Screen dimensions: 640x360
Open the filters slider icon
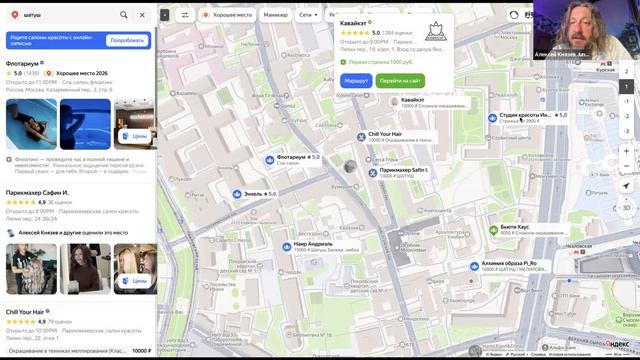pyautogui.click(x=185, y=15)
